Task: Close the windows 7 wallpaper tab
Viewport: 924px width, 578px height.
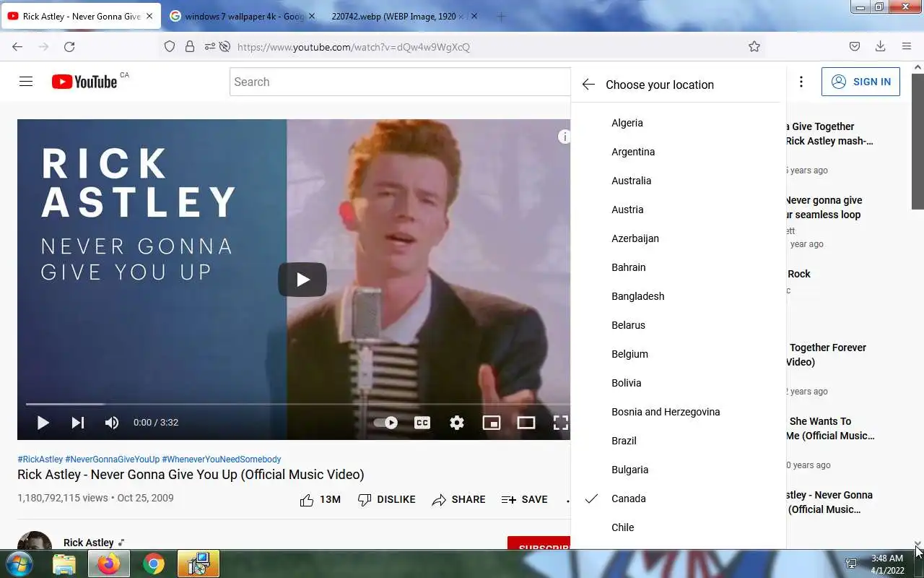Action: pos(312,16)
